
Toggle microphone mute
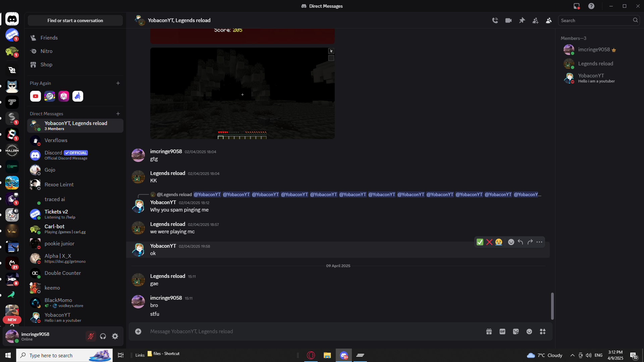(x=91, y=336)
